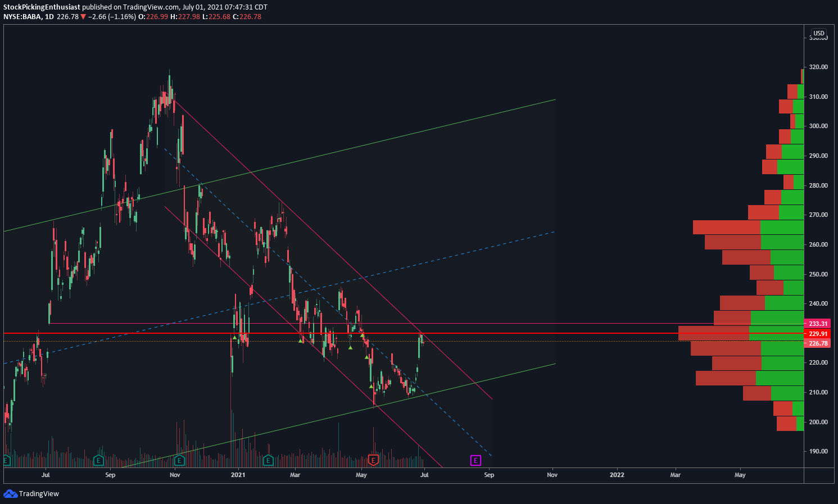Click the "2021" label on time axis
The image size is (838, 504).
[x=238, y=475]
